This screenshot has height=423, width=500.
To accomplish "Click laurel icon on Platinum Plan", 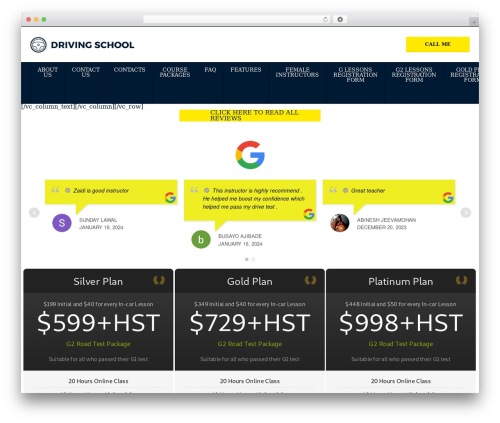I will pos(462,280).
